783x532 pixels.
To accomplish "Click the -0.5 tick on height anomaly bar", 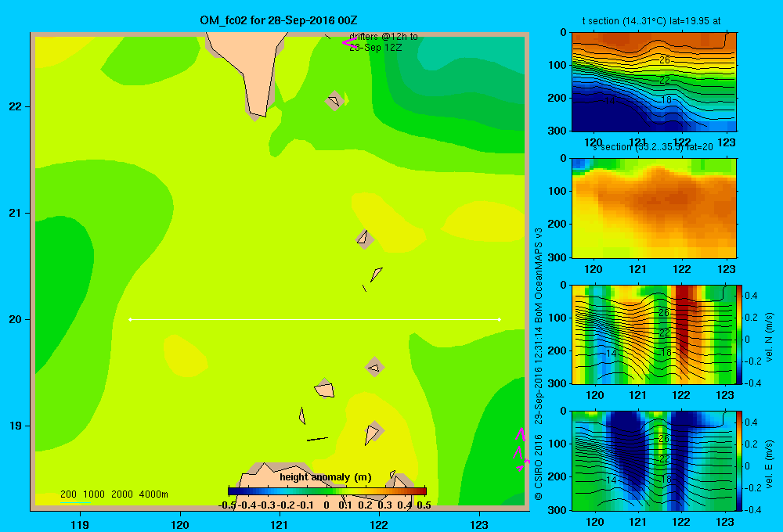I will 228,505.
